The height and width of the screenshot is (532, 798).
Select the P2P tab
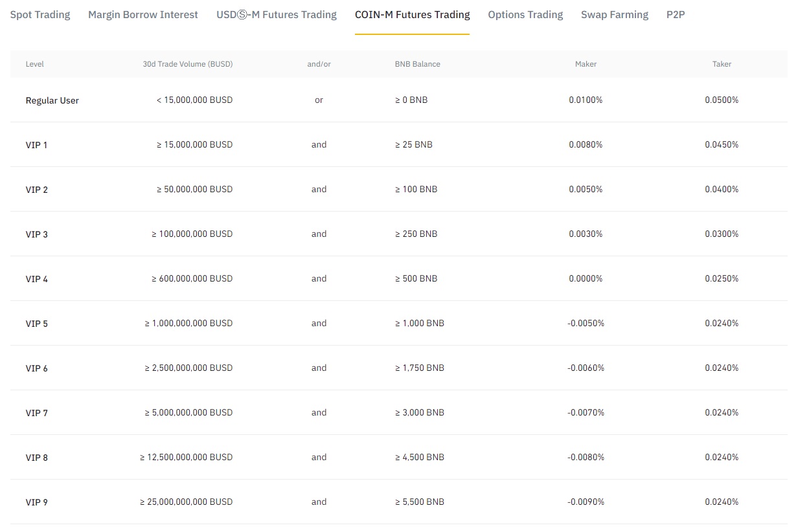676,14
